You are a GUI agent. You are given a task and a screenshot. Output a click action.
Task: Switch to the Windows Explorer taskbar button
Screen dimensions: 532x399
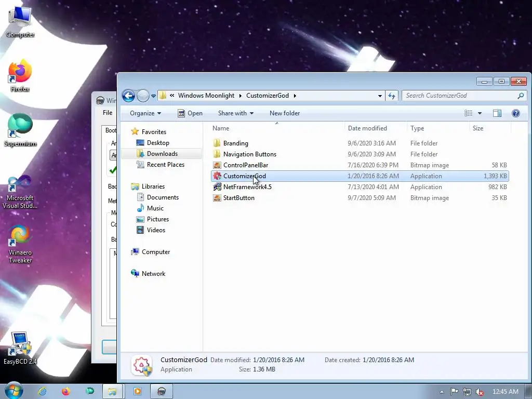tap(113, 392)
